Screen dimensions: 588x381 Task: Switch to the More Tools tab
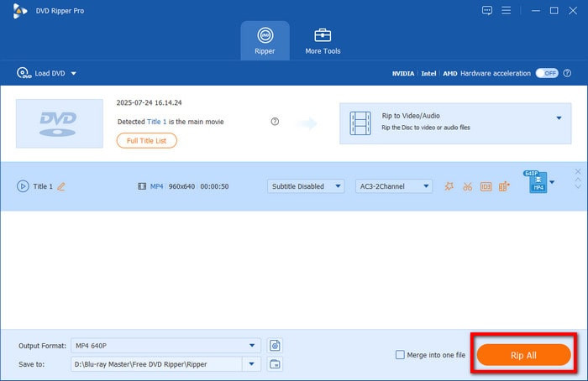point(323,40)
